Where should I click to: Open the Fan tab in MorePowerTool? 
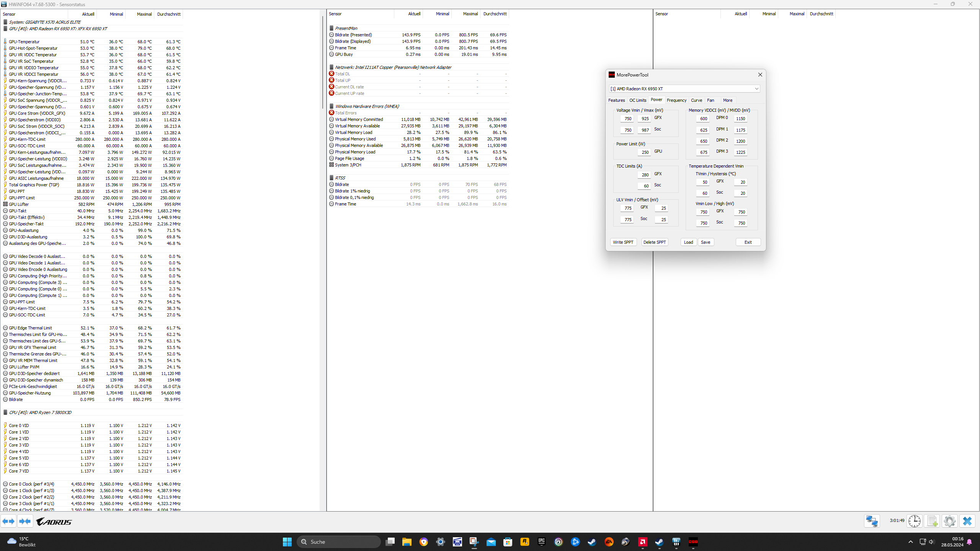tap(710, 100)
